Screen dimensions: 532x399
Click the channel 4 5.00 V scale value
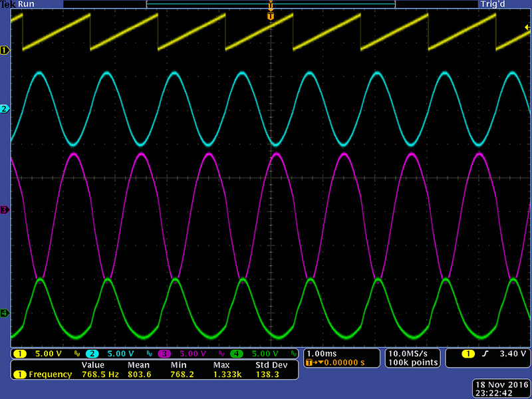click(265, 354)
